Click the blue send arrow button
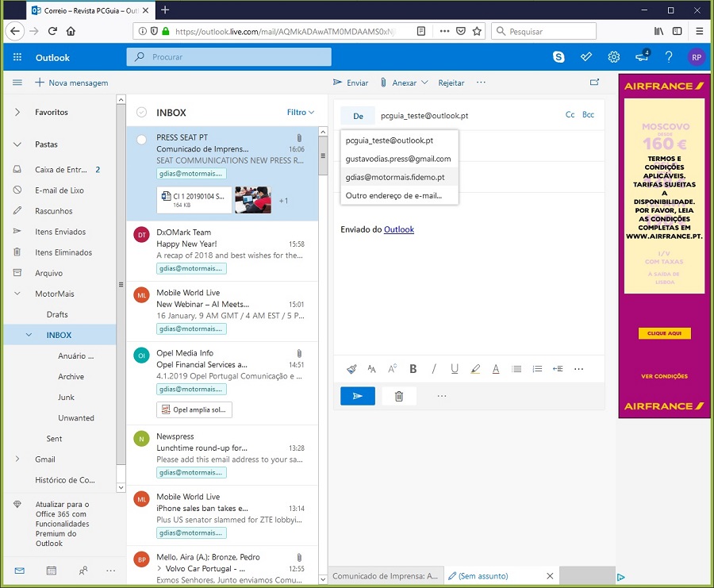Image resolution: width=714 pixels, height=588 pixels. [358, 396]
